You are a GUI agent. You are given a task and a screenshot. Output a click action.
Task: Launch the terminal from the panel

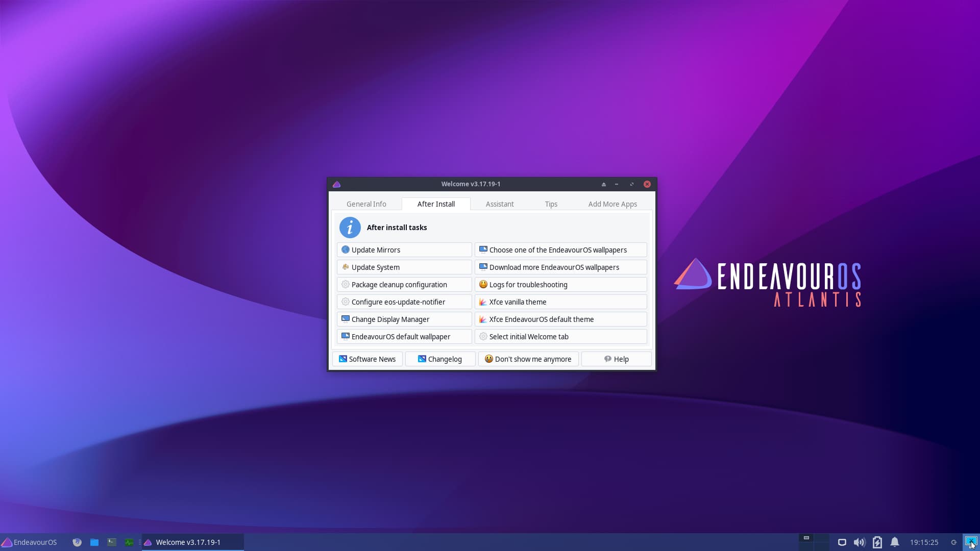112,542
